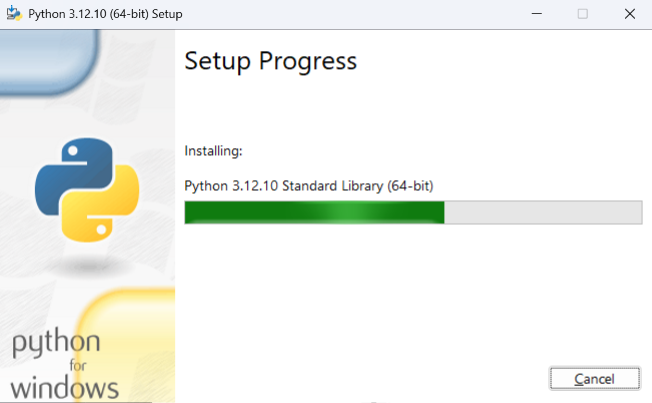Click the "Installing:" label
652x403 pixels.
point(213,151)
